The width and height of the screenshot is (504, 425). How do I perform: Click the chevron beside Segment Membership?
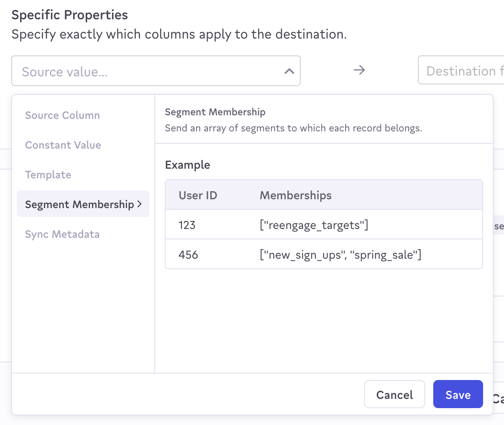(139, 204)
